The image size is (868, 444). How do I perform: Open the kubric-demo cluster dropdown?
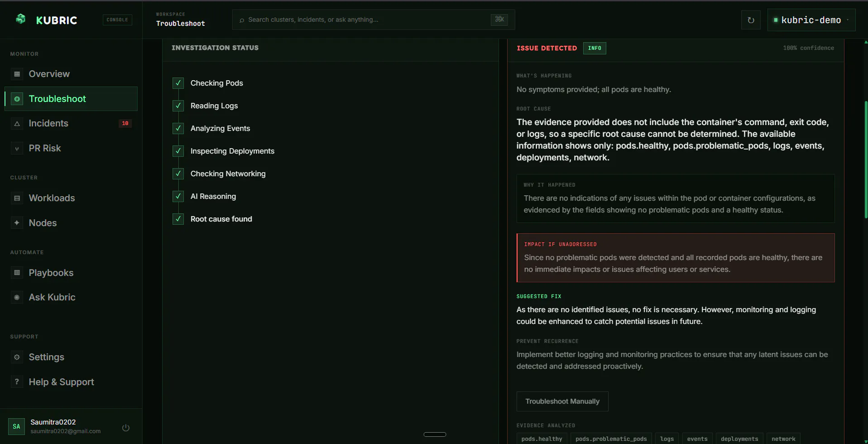point(811,20)
